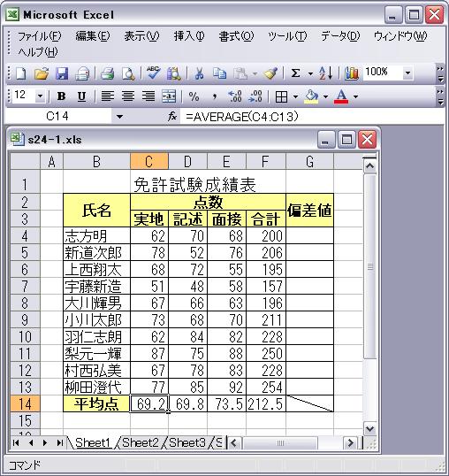Image resolution: width=449 pixels, height=476 pixels.
Task: Toggle Underline formatting button
Action: [81, 96]
